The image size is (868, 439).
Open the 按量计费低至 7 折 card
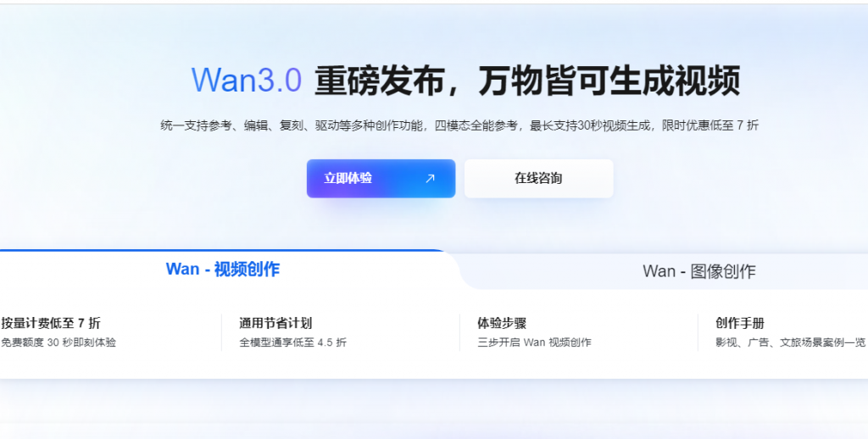tap(109, 332)
